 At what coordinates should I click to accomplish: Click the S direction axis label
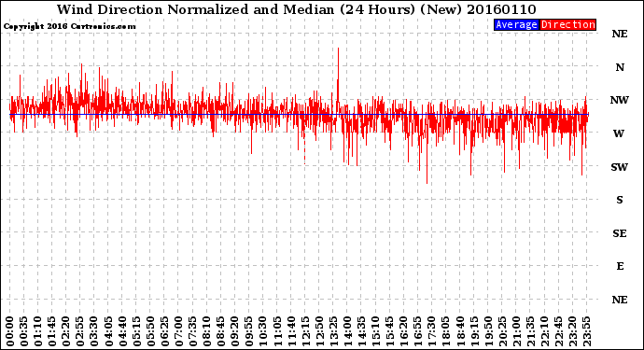tap(620, 200)
